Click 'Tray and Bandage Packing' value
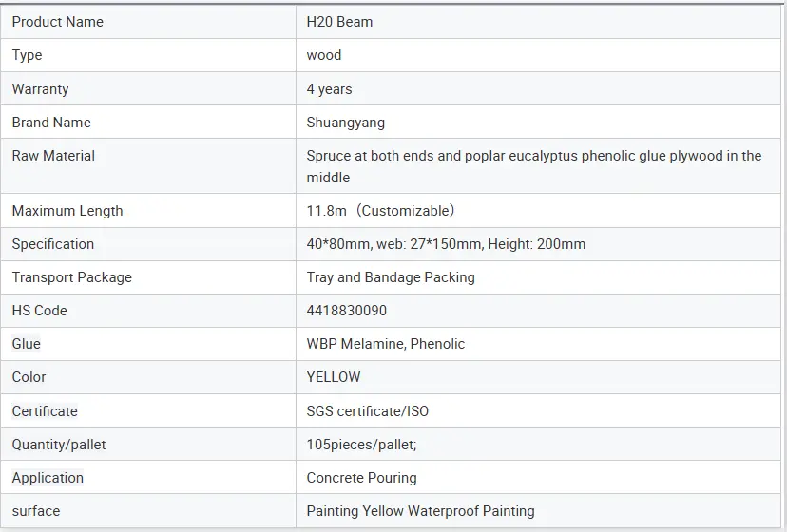Viewport: 787px width, 532px height. click(x=390, y=277)
